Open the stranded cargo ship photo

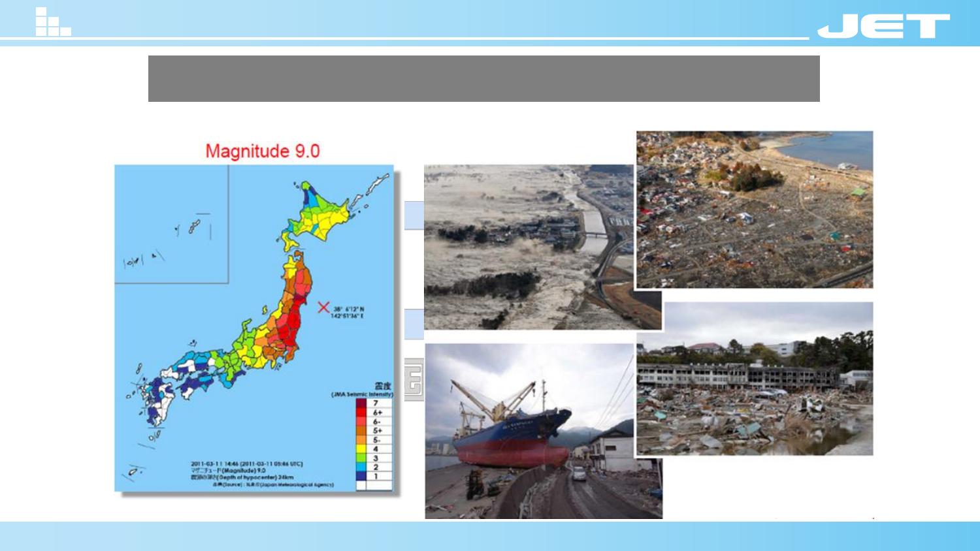pos(544,432)
